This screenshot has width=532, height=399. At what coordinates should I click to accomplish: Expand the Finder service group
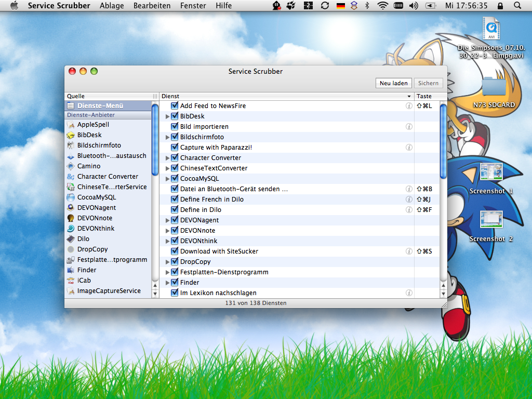point(167,283)
